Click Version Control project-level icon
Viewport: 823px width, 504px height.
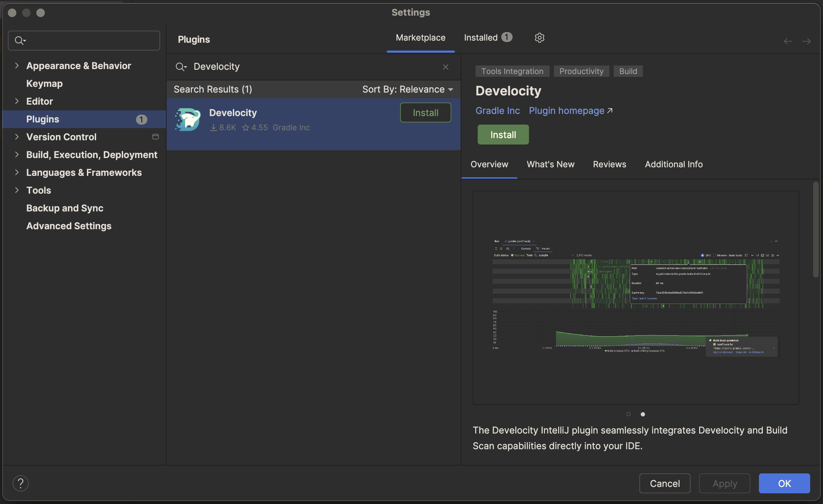pos(155,137)
